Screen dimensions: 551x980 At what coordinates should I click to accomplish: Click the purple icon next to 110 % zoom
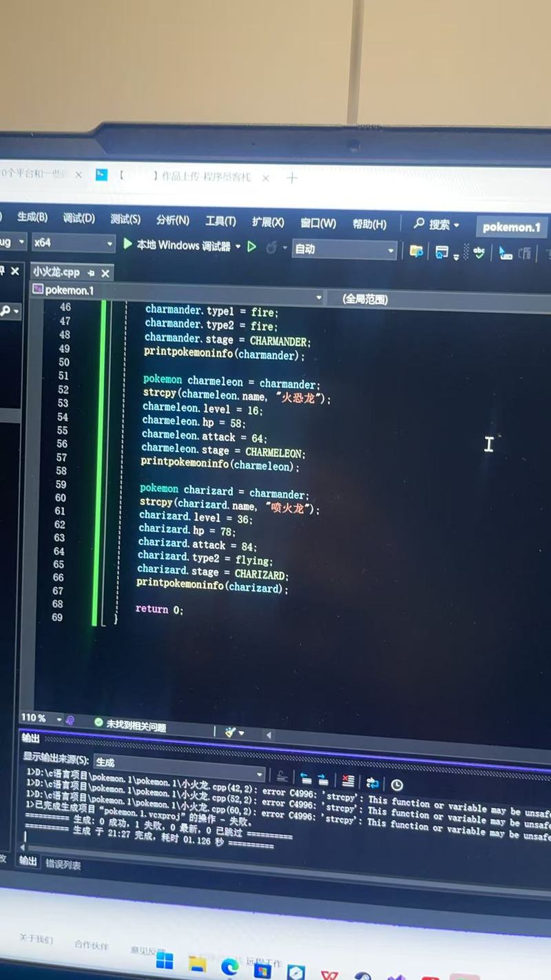[70, 719]
